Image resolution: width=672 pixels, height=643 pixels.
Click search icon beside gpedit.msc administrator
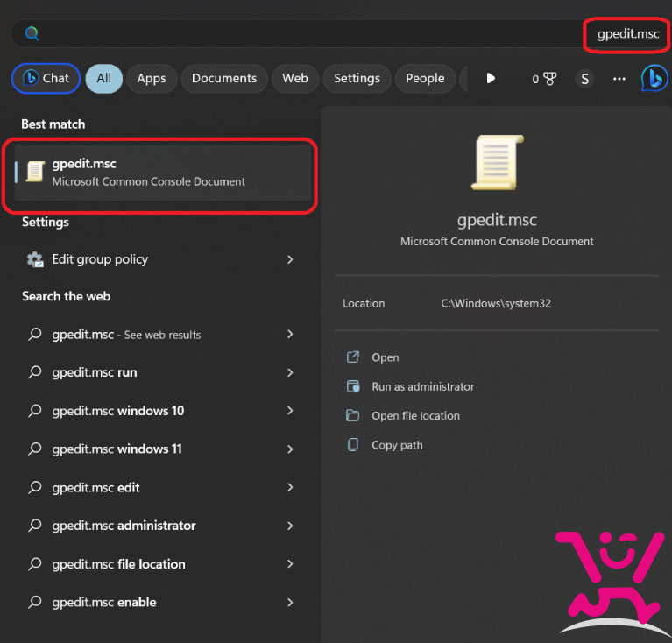click(35, 526)
